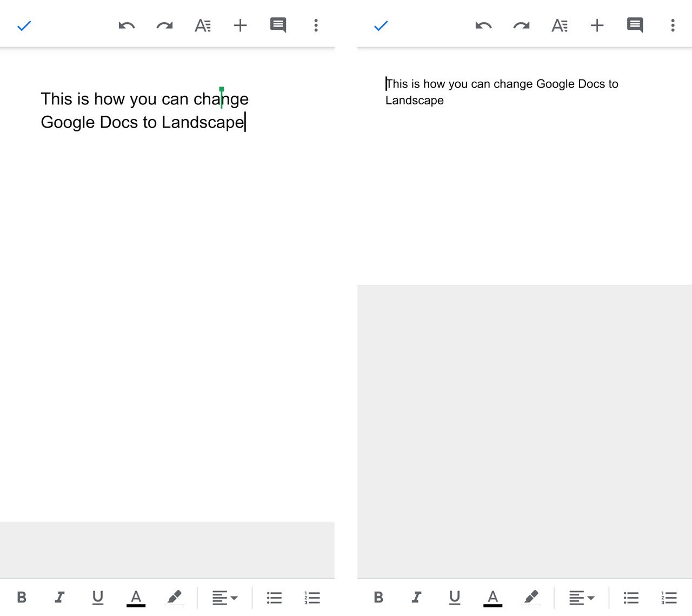Toggle bold formatting

click(22, 597)
